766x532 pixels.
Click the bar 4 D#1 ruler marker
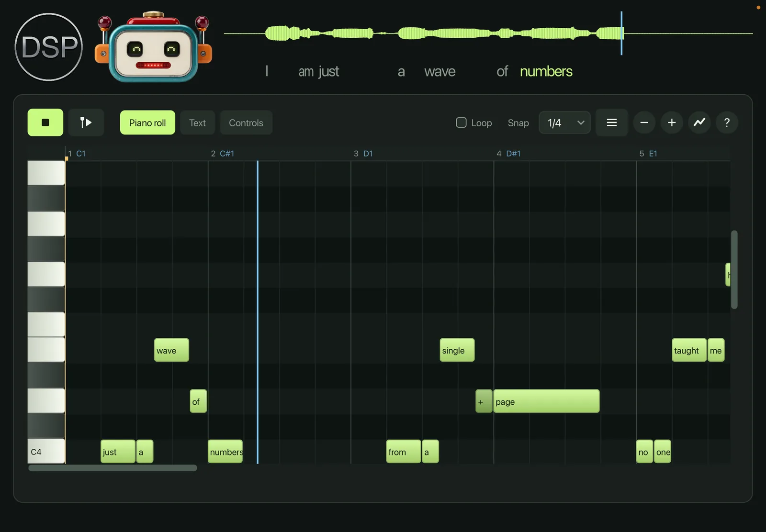(x=508, y=154)
